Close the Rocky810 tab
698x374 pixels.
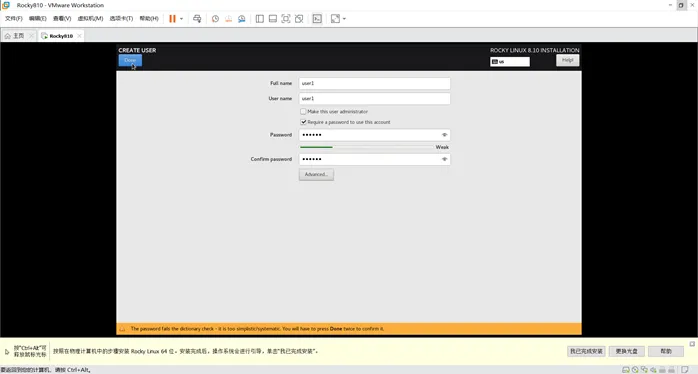pyautogui.click(x=79, y=36)
